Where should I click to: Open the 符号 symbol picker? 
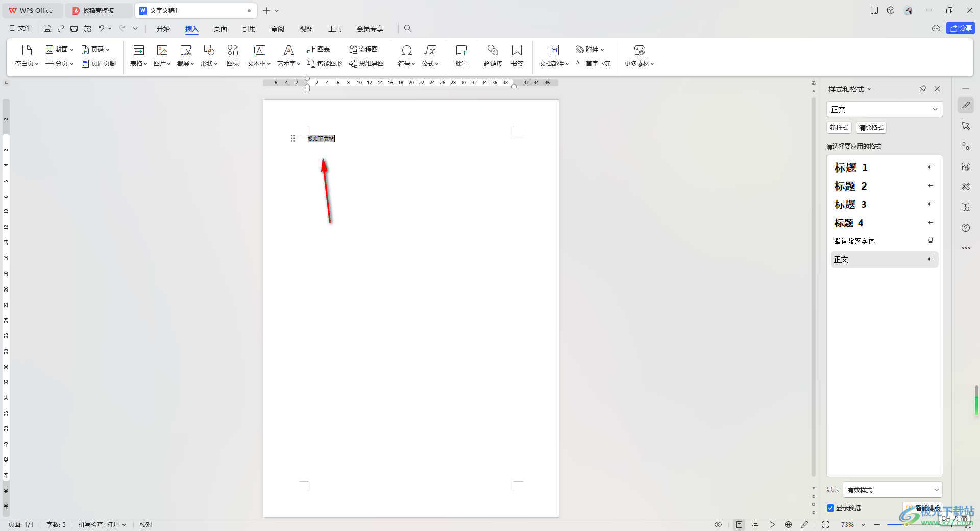(x=406, y=56)
